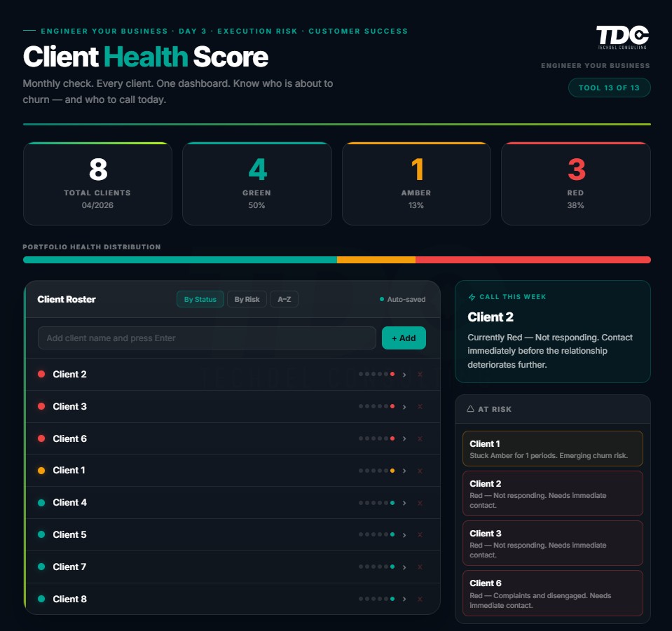Click the + Add button
Screen dimensions: 672x631
click(404, 338)
